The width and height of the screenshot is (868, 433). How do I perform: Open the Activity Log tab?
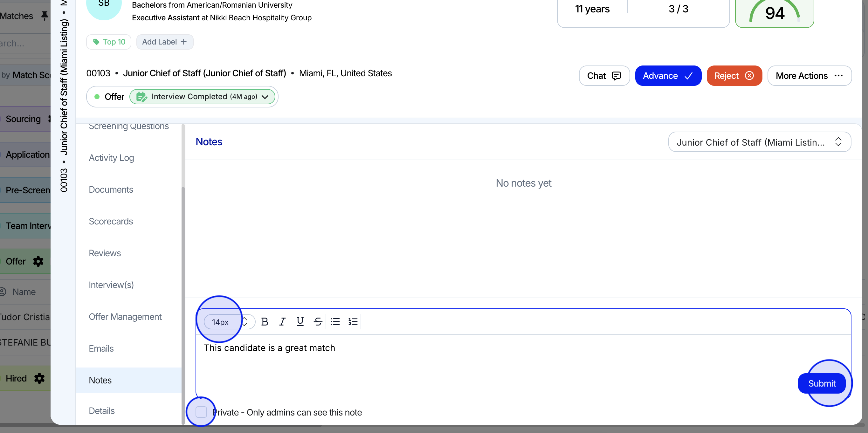tap(111, 158)
